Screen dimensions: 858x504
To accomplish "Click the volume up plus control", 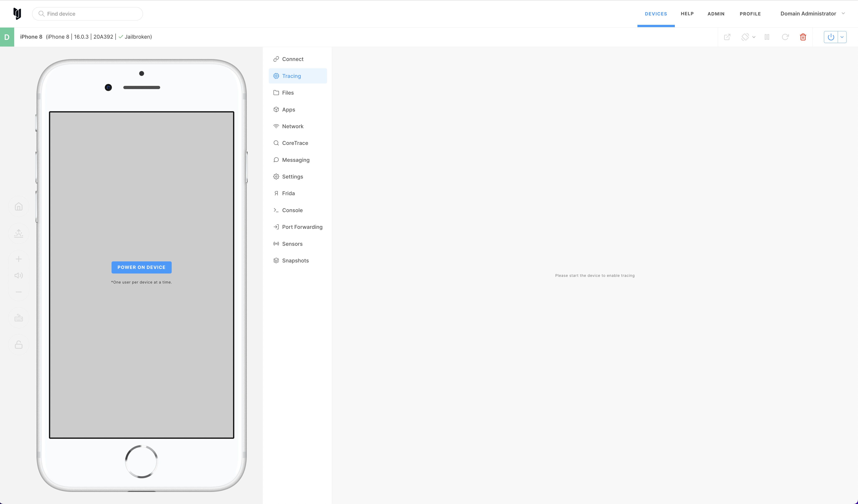I will pos(19,259).
